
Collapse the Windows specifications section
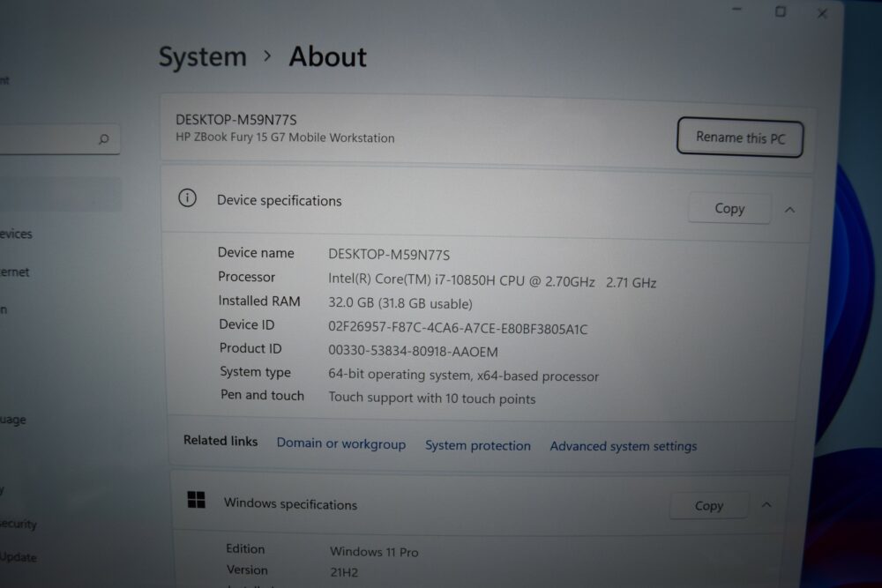(766, 505)
